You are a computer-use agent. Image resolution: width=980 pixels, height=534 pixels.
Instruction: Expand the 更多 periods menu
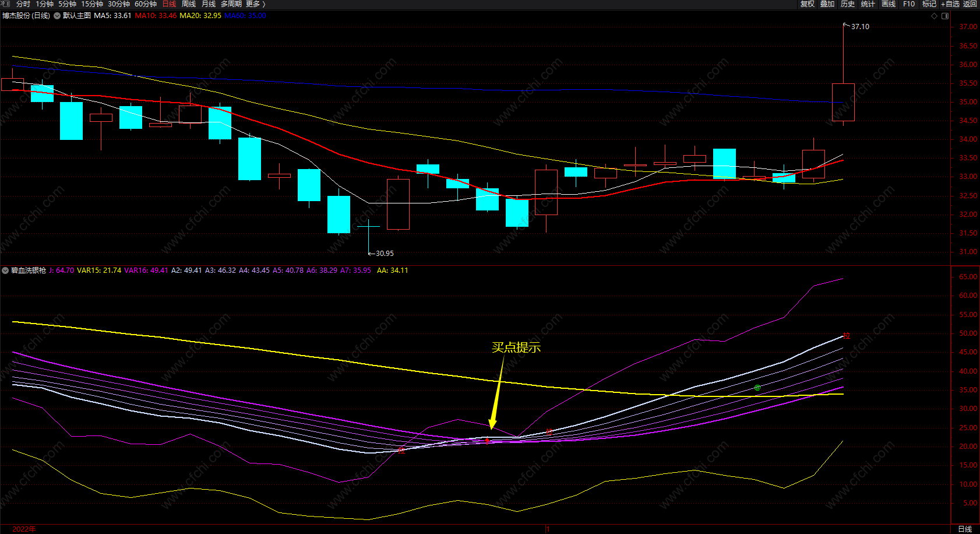coord(255,4)
